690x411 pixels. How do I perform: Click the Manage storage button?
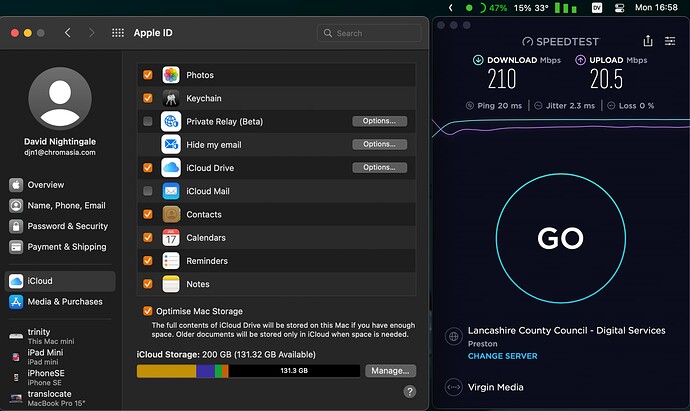390,371
